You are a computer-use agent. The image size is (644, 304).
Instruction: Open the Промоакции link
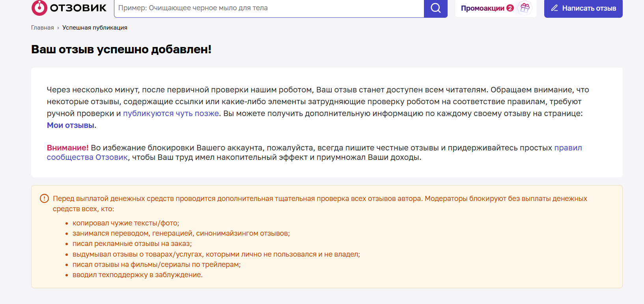pos(482,8)
